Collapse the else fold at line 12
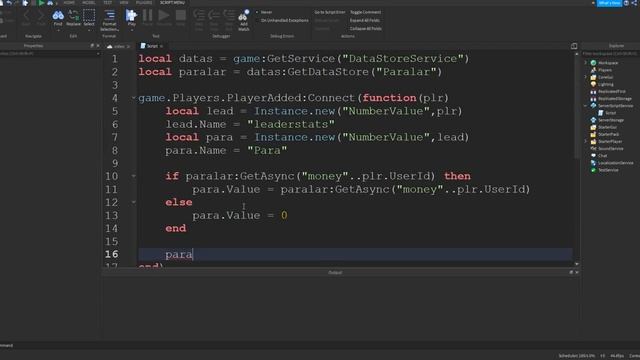640x360 pixels. (133, 202)
